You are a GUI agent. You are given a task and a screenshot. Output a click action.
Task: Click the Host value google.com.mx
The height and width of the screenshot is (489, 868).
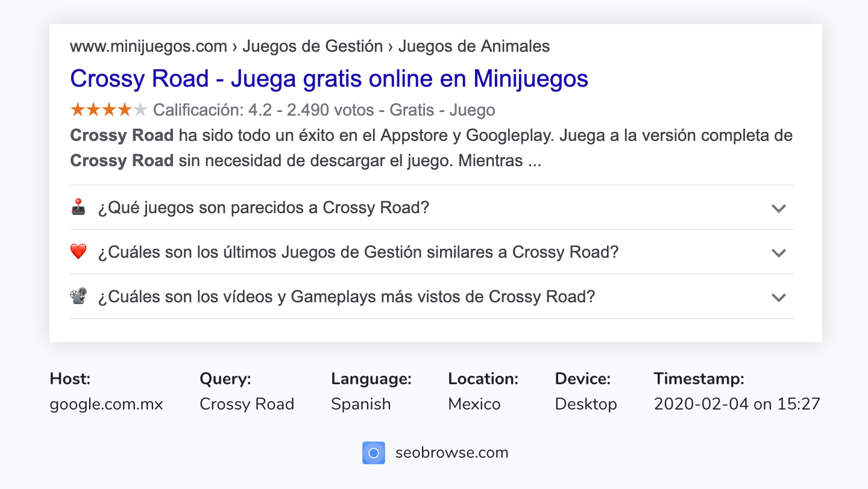pyautogui.click(x=107, y=404)
